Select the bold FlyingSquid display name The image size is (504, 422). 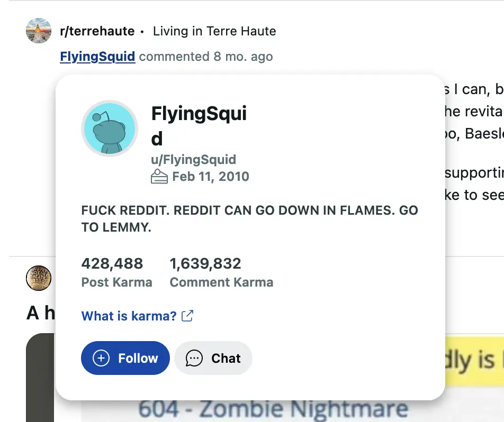click(199, 125)
